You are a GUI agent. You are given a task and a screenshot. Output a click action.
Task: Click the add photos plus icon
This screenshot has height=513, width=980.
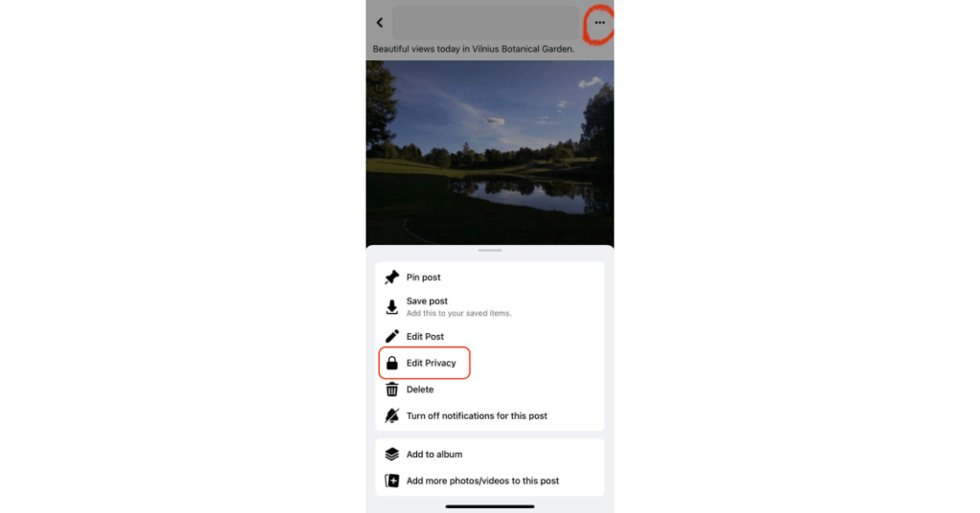pyautogui.click(x=391, y=480)
